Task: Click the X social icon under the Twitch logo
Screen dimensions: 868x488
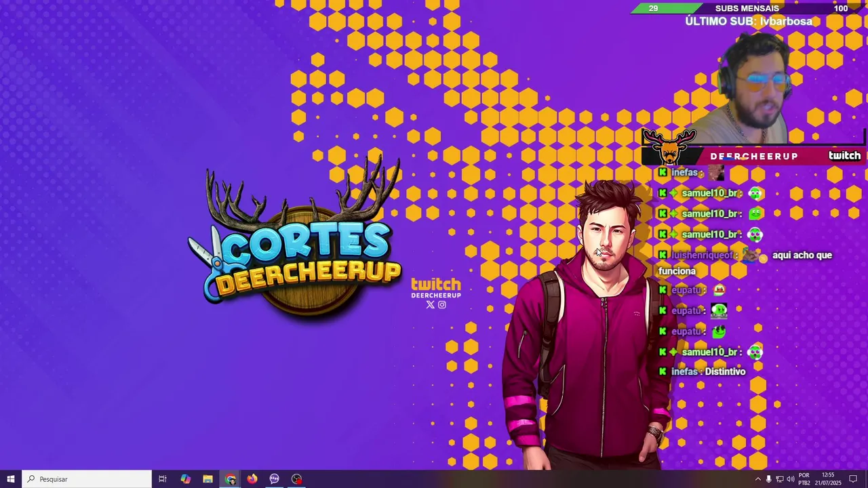Action: (x=430, y=305)
